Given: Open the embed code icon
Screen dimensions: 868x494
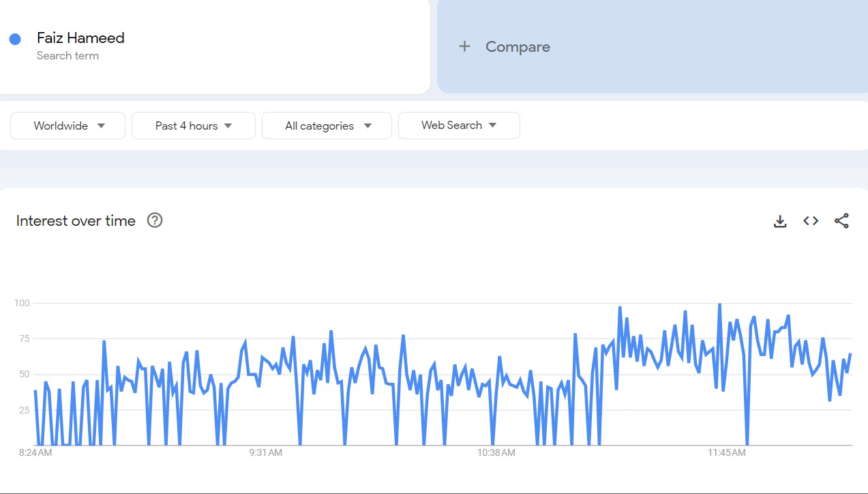Looking at the screenshot, I should [811, 221].
